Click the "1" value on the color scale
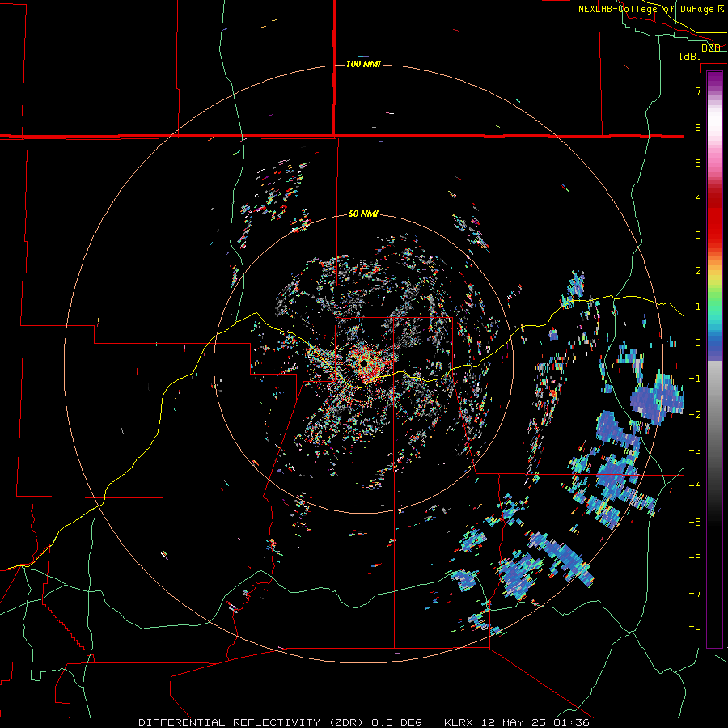Image resolution: width=728 pixels, height=728 pixels. click(698, 306)
